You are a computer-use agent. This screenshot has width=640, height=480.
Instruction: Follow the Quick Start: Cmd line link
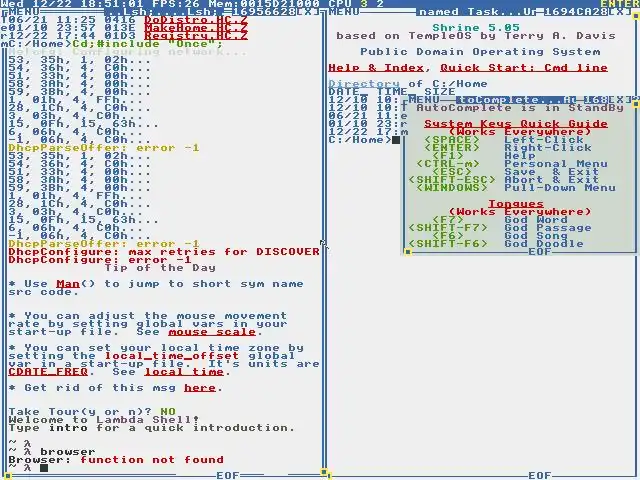pyautogui.click(x=524, y=68)
